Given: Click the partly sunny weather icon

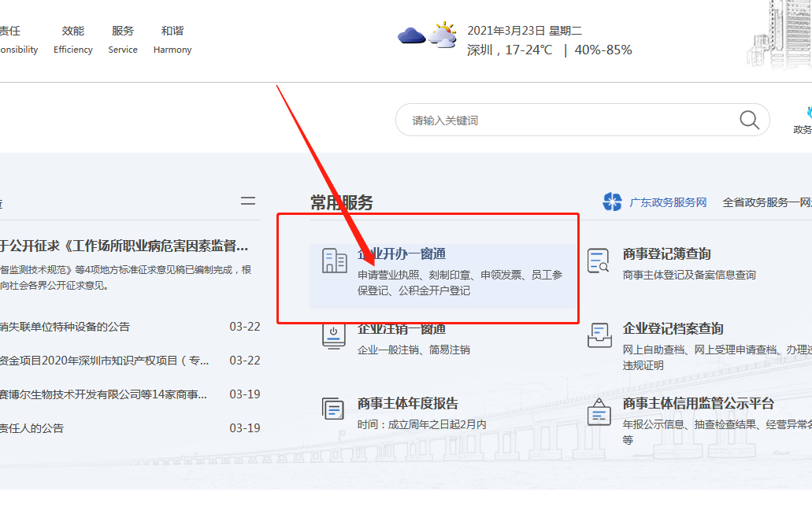Looking at the screenshot, I should 443,35.
